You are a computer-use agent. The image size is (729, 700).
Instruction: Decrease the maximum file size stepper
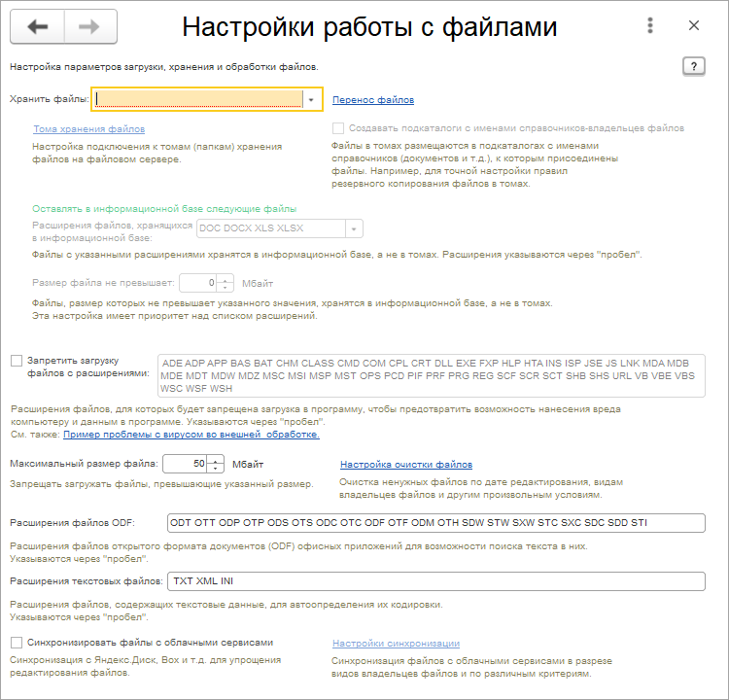(x=215, y=468)
